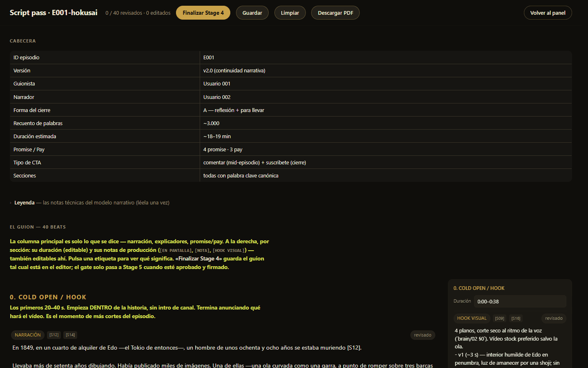588x368 pixels.
Task: Click the EL GUION — 40 BEATS heading
Action: click(x=38, y=227)
